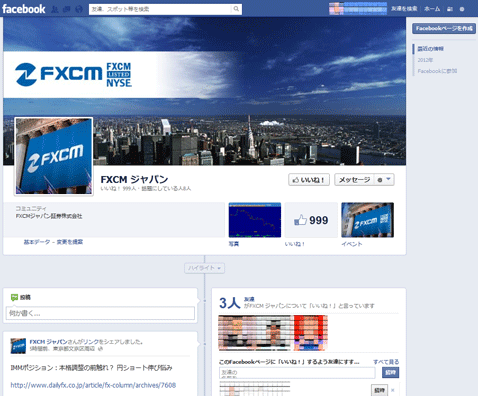The image size is (478, 396).
Task: Click the IMMポジション post headline text
Action: point(91,368)
